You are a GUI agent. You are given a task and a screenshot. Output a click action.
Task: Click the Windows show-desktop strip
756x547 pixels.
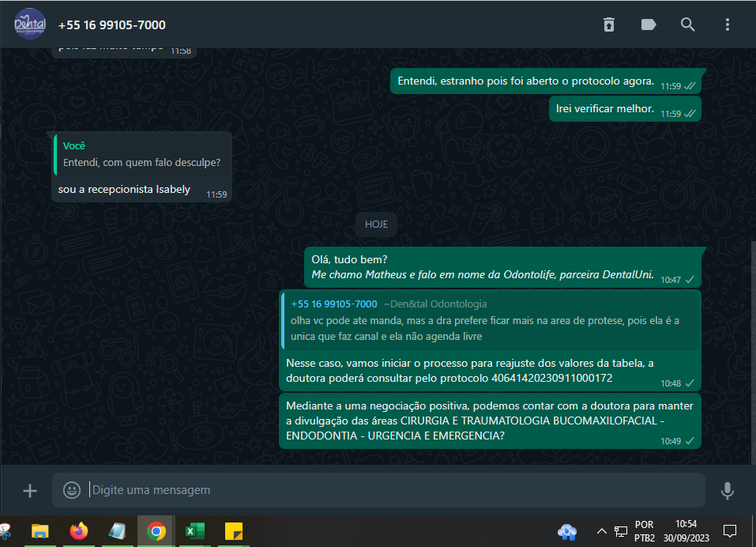pos(754,531)
